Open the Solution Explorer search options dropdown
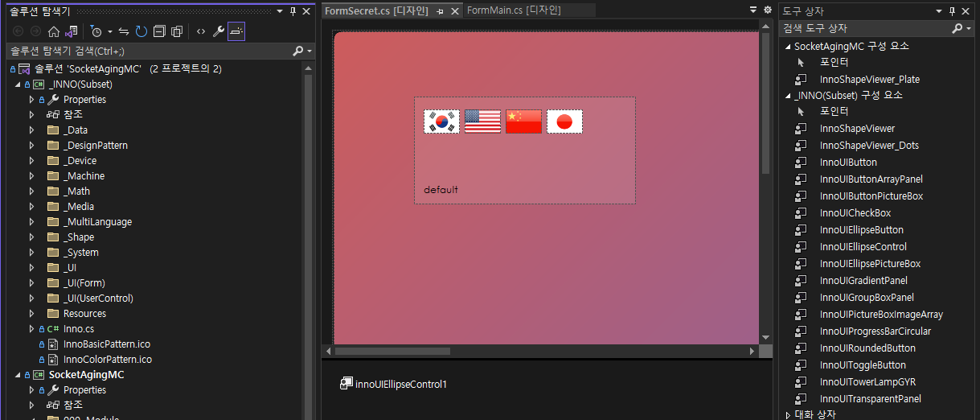 point(310,51)
